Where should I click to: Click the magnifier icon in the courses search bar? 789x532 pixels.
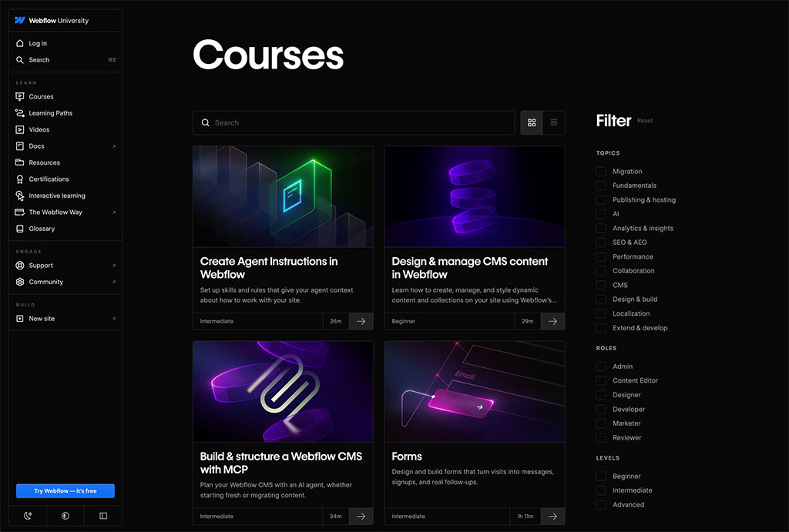click(205, 122)
